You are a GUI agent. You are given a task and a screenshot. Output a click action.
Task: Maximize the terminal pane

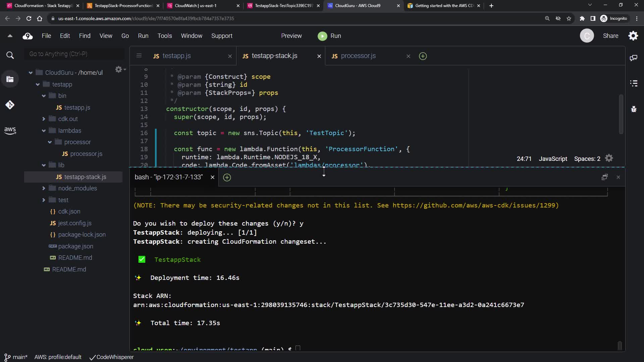point(604,177)
